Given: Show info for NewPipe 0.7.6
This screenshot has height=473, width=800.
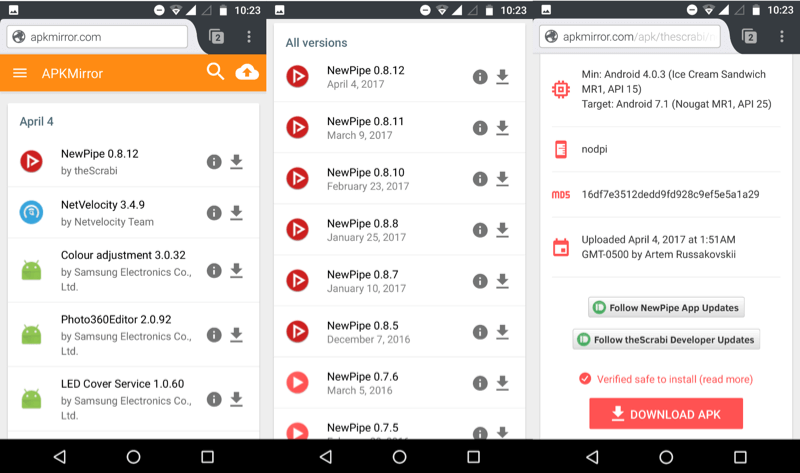Looking at the screenshot, I should tap(480, 383).
